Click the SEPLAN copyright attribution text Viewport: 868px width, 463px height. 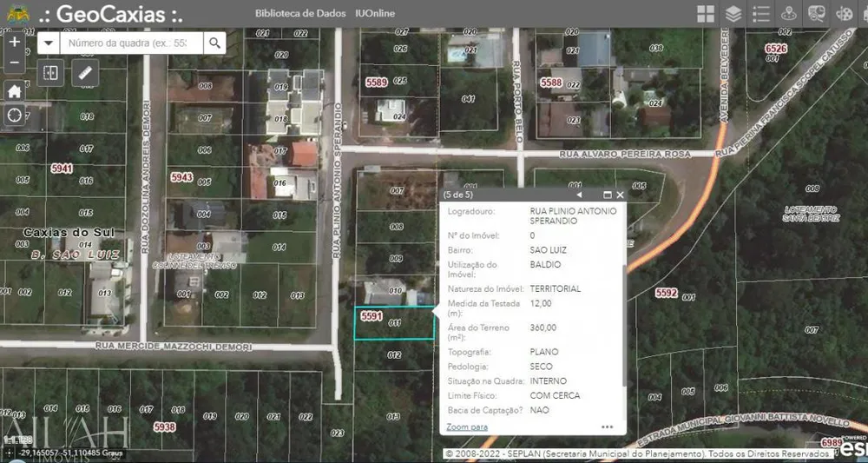click(638, 454)
